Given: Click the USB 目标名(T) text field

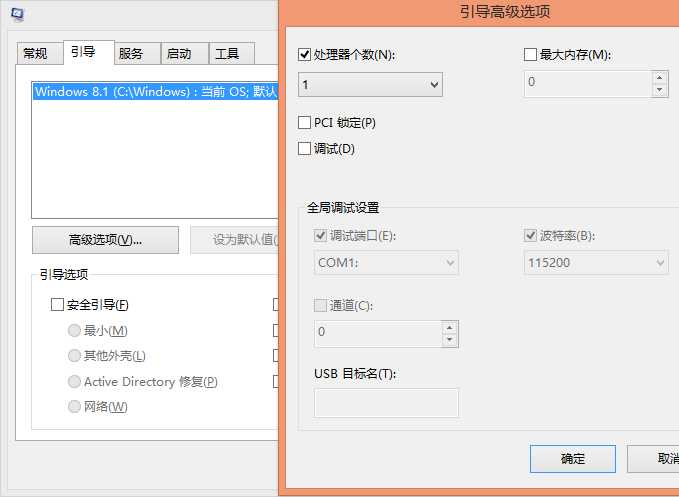Looking at the screenshot, I should [x=386, y=403].
